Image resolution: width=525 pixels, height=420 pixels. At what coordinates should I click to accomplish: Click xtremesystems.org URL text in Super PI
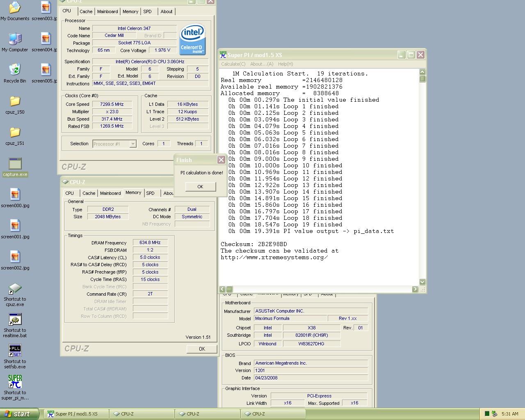(x=274, y=257)
